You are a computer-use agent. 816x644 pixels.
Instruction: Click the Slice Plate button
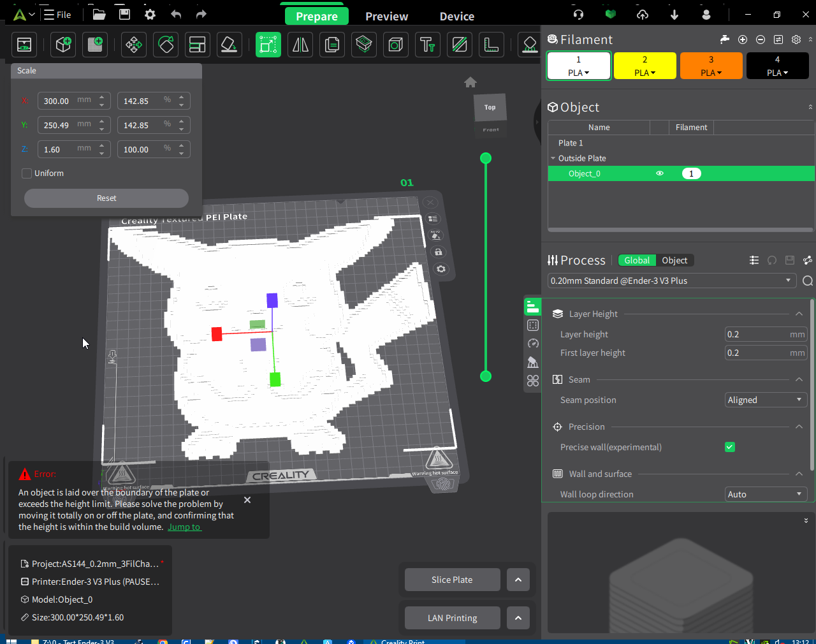452,580
